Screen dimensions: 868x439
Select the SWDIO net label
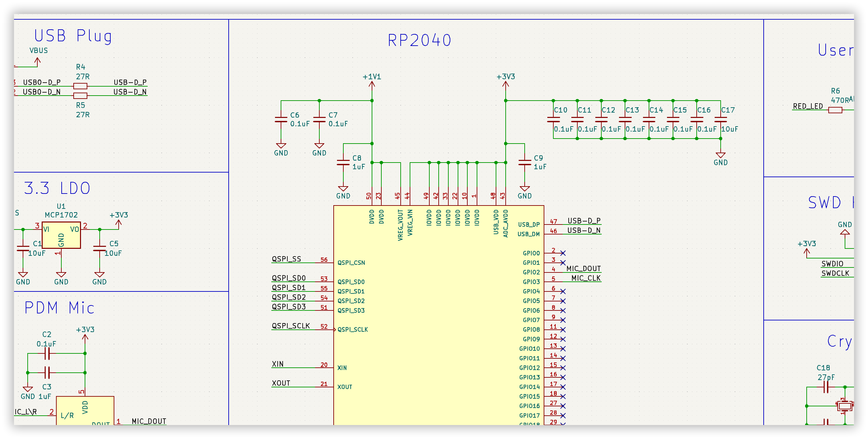tap(832, 263)
